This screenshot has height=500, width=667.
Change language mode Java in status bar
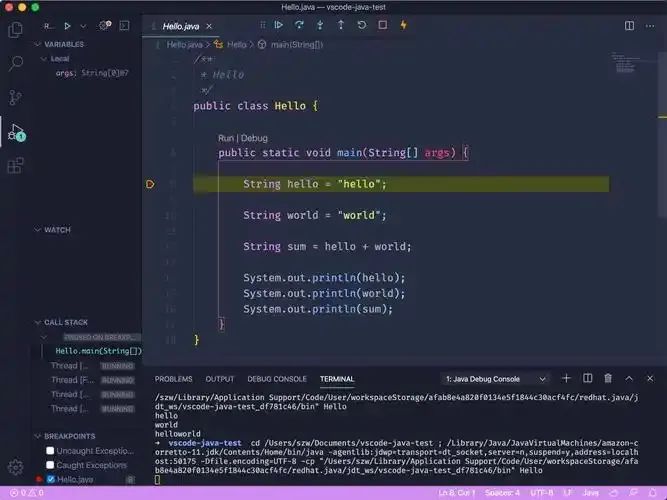pyautogui.click(x=590, y=493)
